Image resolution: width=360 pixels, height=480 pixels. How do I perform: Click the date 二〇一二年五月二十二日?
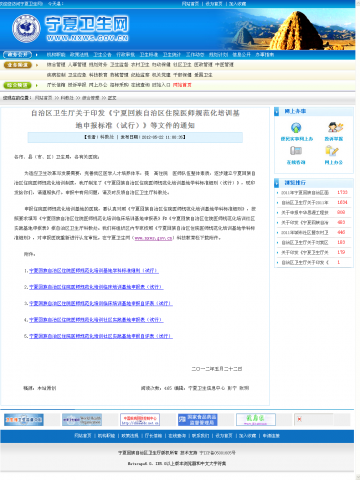[217, 369]
